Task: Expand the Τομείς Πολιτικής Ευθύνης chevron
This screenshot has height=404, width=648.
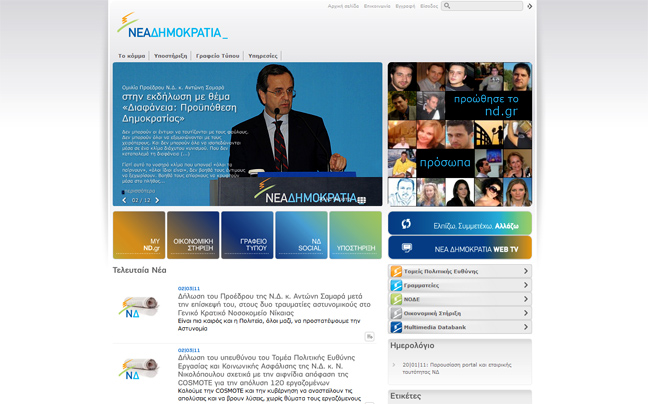Action: [526, 271]
